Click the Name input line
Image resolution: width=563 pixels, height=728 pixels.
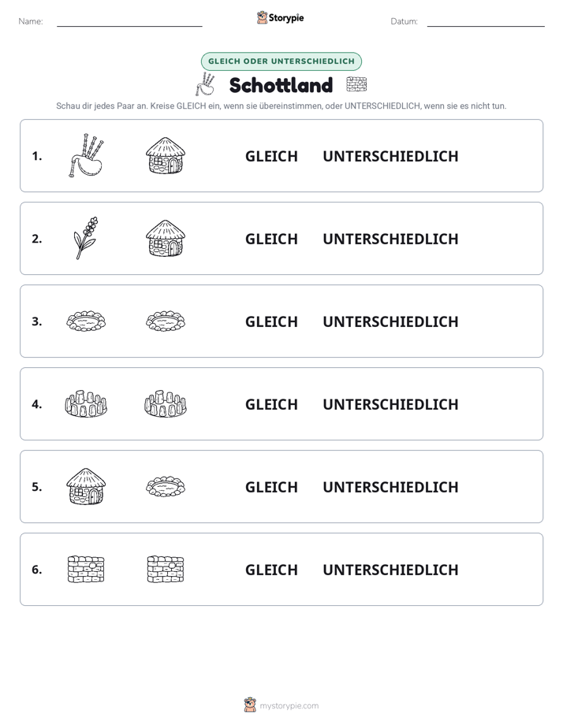(129, 22)
